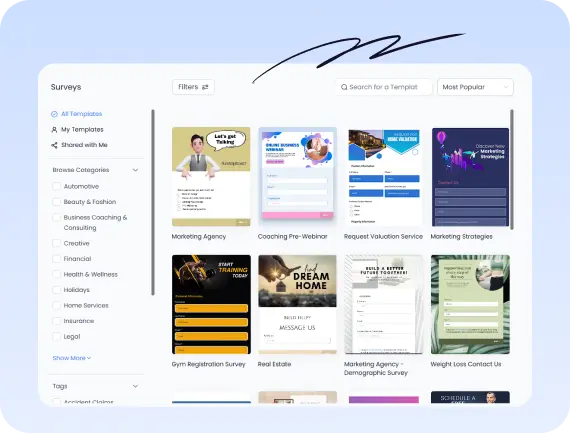Tick the Legal category checkbox
The image size is (570, 433).
[x=56, y=336]
